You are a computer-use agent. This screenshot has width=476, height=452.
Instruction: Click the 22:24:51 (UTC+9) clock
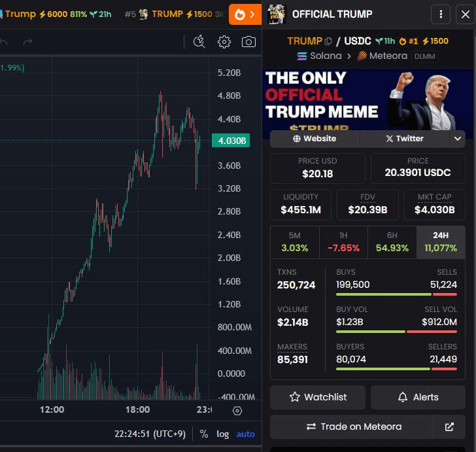(150, 434)
